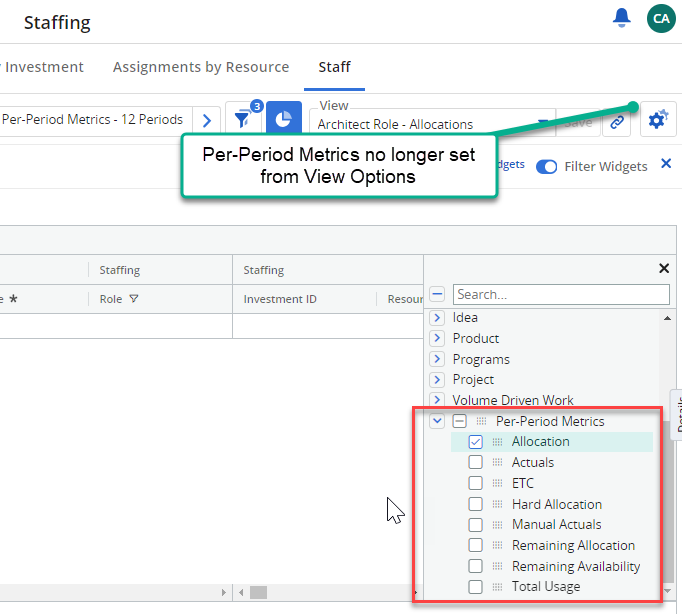Toggle the Per-Period Metrics group checkbox
The image size is (682, 614).
459,421
